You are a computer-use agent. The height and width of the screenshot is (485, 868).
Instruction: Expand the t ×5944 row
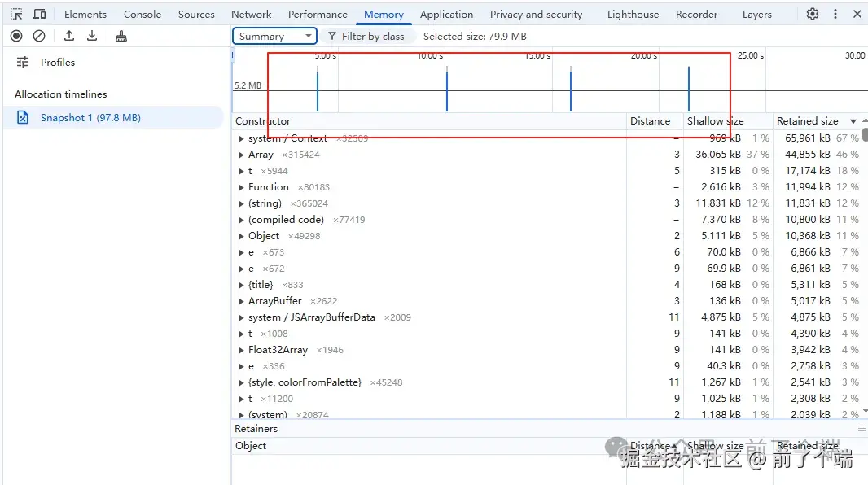pyautogui.click(x=241, y=171)
